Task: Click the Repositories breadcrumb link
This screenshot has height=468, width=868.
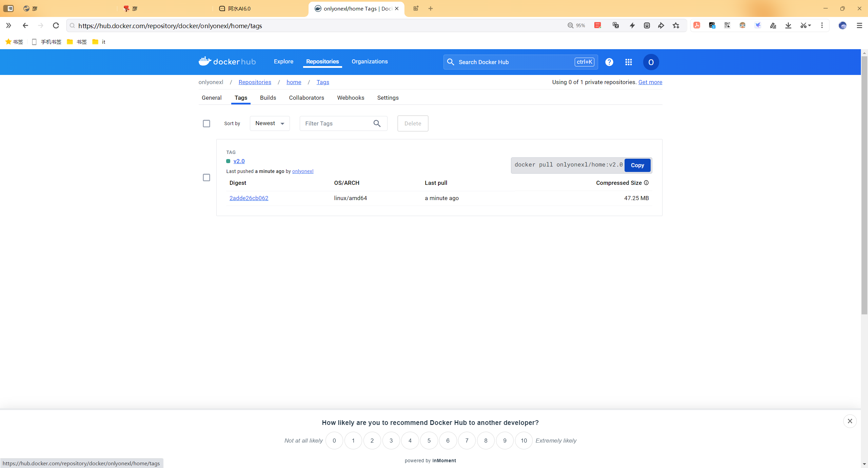Action: click(x=255, y=82)
